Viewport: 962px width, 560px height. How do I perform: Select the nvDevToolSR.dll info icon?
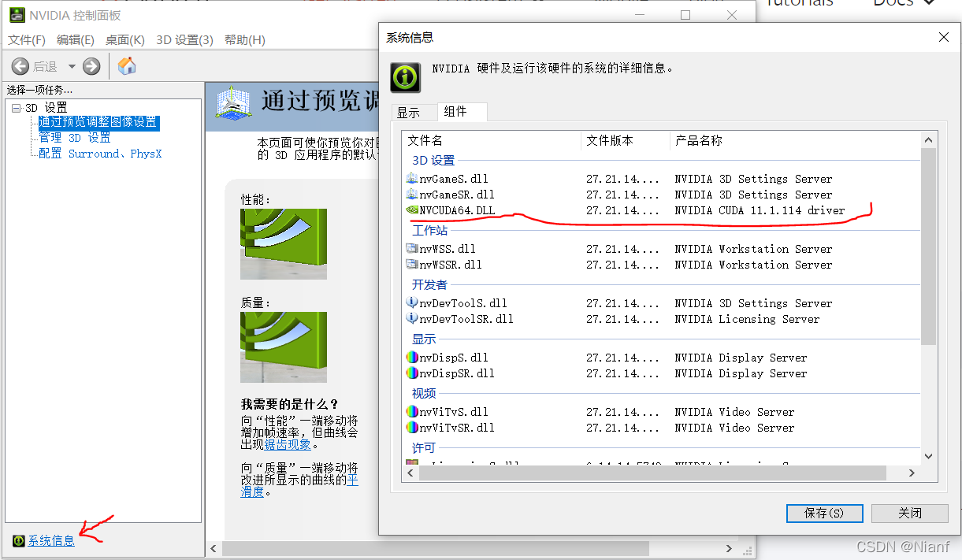pos(411,319)
